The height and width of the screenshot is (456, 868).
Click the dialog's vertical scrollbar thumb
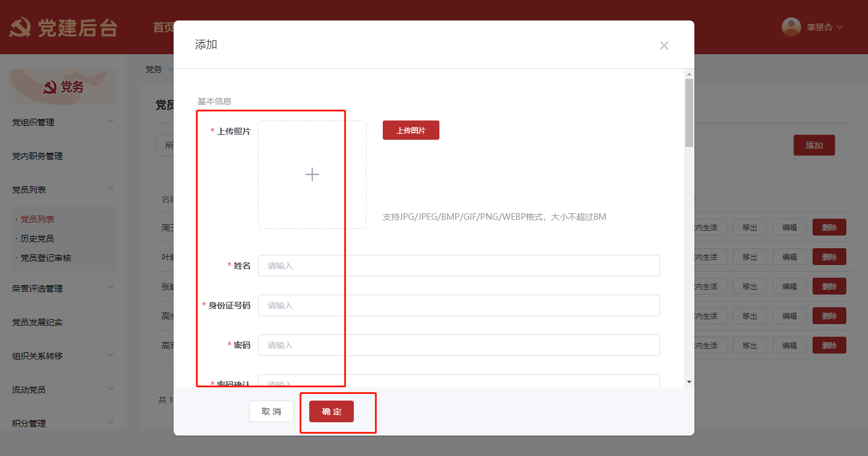point(689,113)
